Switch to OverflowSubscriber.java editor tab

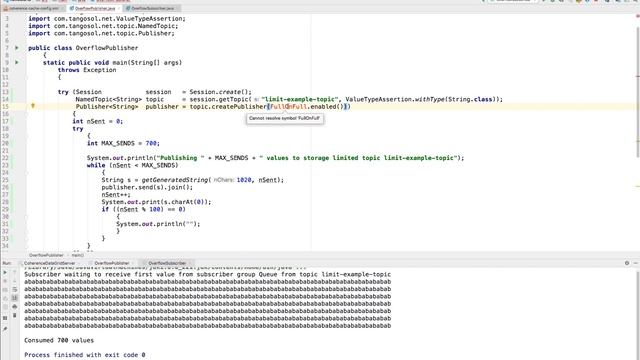(152, 8)
